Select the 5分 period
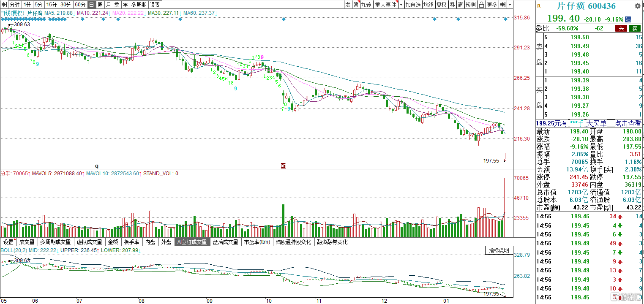Viewport: 644px width, 304px height. pos(38,5)
